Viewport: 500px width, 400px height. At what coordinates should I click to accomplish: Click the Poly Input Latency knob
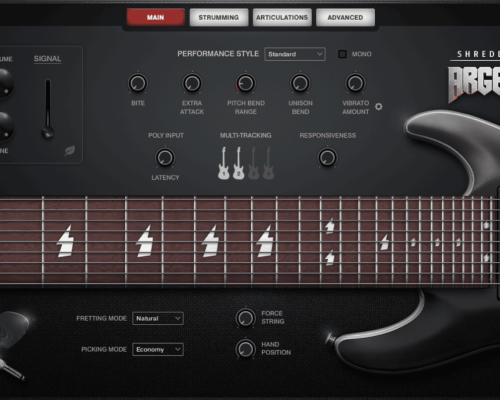click(x=165, y=157)
